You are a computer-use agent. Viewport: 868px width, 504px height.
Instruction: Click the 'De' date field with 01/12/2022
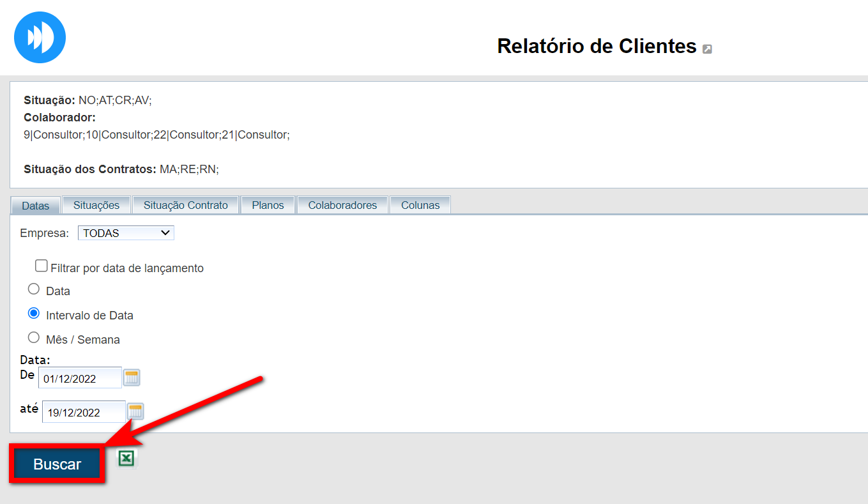coord(80,378)
